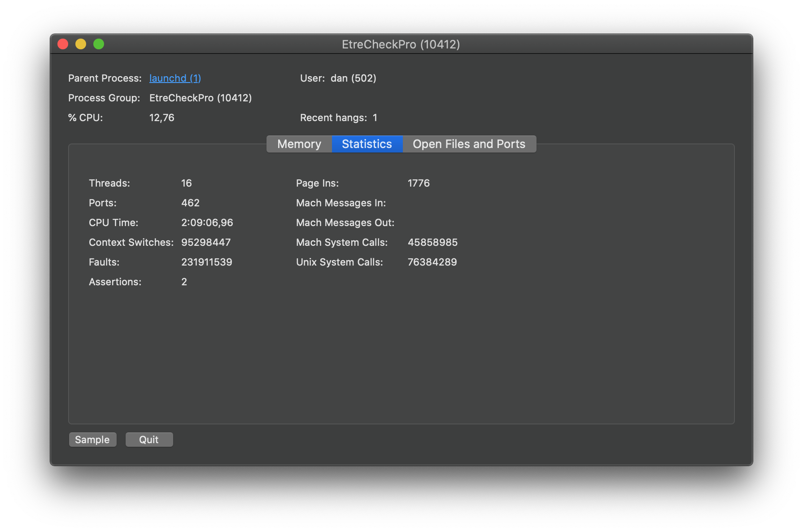This screenshot has width=803, height=532.
Task: Click the Threads label
Action: click(x=109, y=183)
